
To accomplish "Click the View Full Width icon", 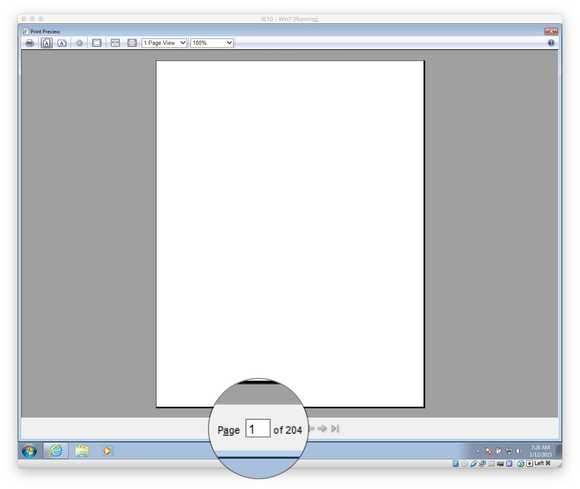I will tap(115, 43).
